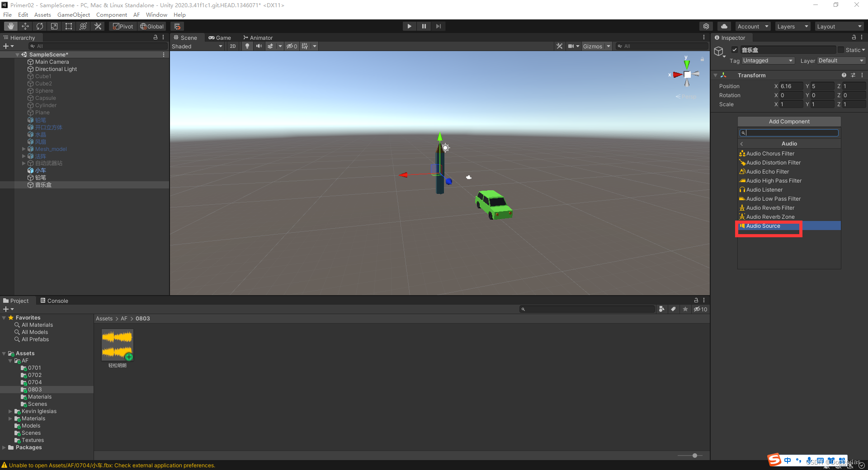Click the Play button
Image resolution: width=868 pixels, height=470 pixels.
pos(409,26)
